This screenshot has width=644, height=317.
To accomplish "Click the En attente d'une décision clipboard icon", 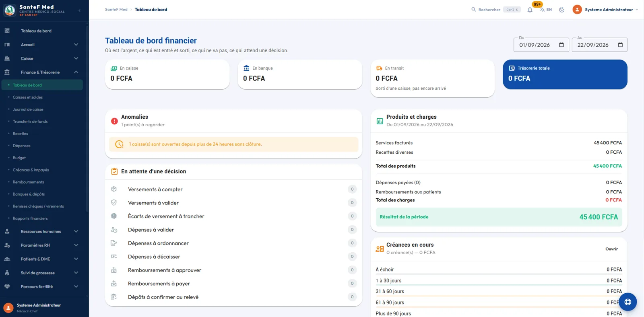I will click(114, 171).
